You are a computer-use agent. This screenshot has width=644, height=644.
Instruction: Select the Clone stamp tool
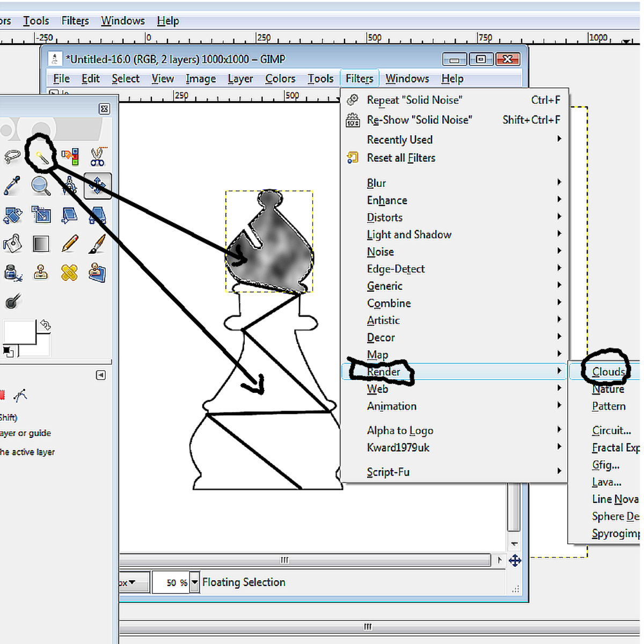click(x=41, y=273)
